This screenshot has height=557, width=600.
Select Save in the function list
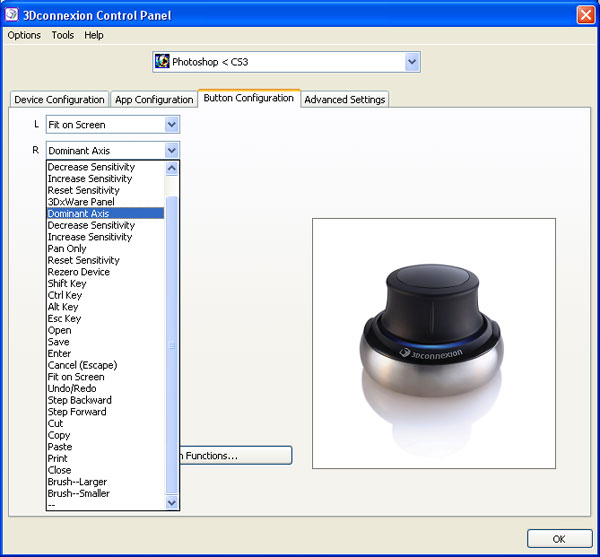[x=105, y=342]
